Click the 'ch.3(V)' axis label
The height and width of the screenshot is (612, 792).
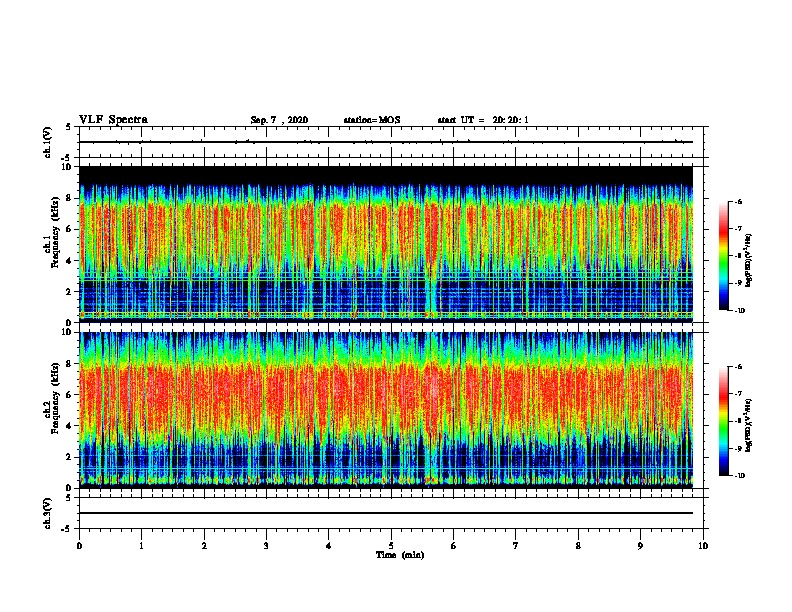coord(48,513)
